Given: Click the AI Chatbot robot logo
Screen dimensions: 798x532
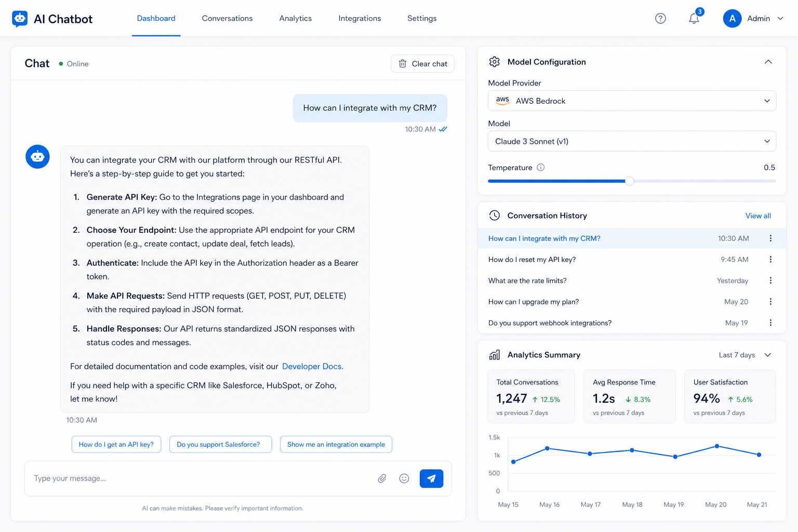Looking at the screenshot, I should tap(20, 19).
